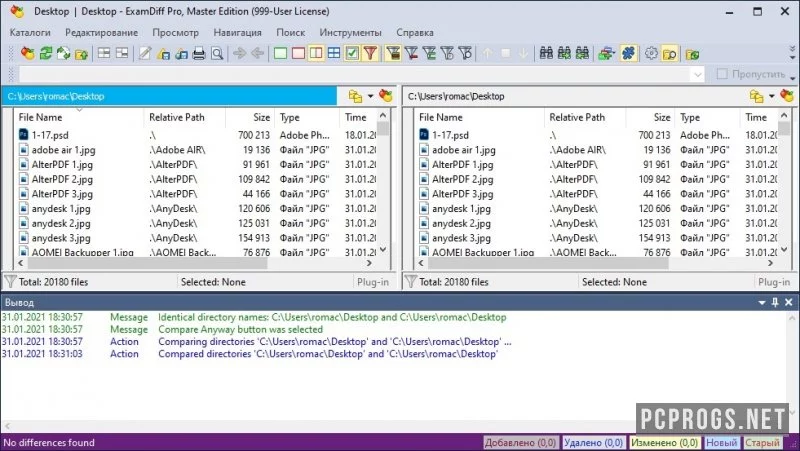800x451 pixels.
Task: Click the filter funnel in right pane status bar
Action: point(411,282)
